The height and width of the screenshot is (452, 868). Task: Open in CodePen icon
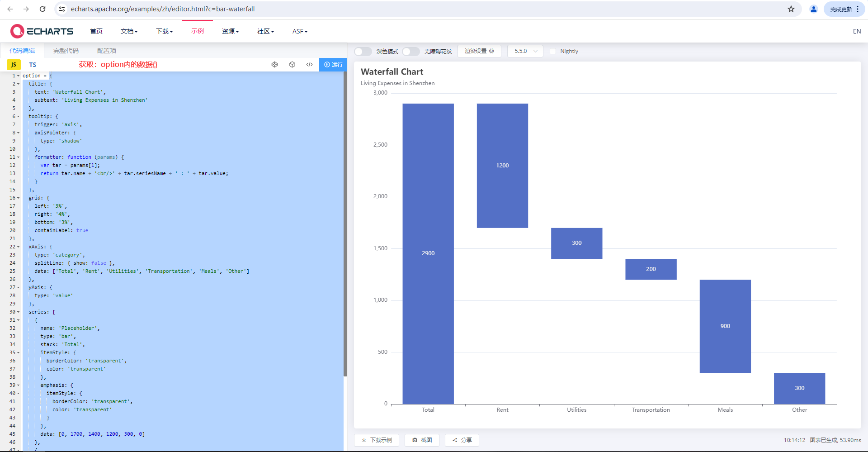pyautogui.click(x=274, y=65)
